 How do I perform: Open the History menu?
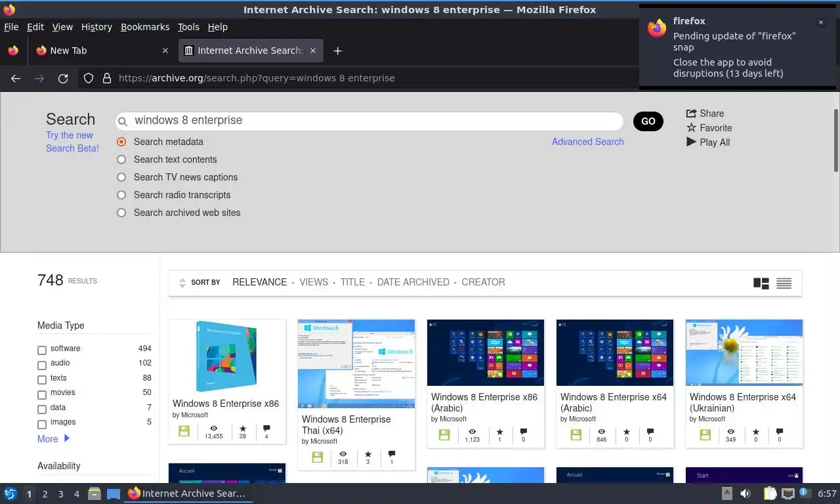(96, 27)
